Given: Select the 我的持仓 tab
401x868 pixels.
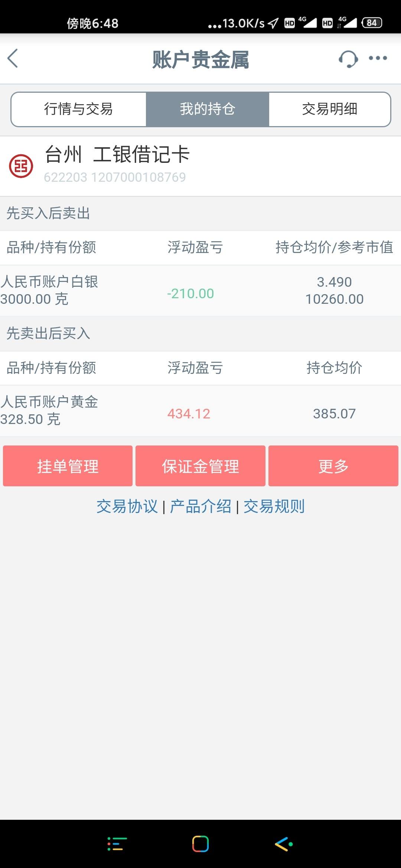Looking at the screenshot, I should click(207, 109).
